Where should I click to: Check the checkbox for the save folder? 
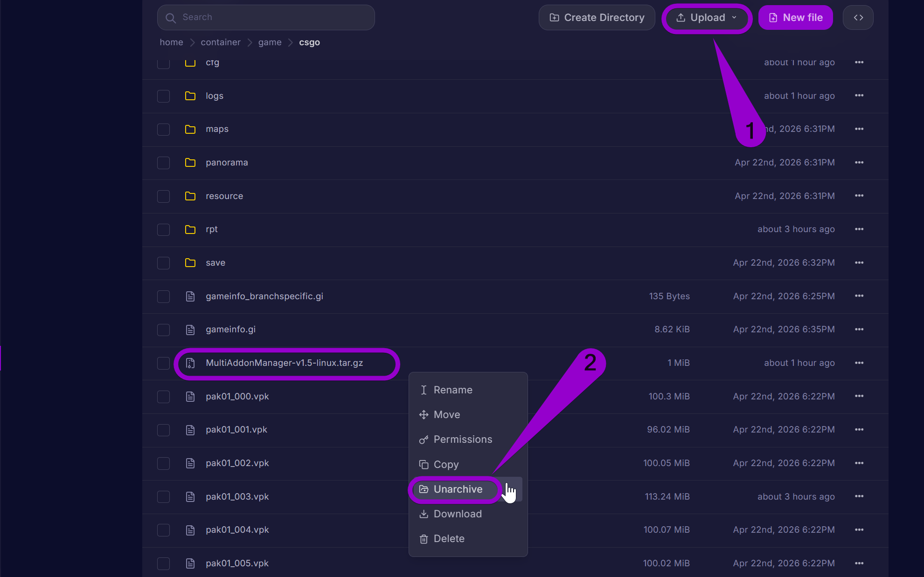(x=163, y=263)
